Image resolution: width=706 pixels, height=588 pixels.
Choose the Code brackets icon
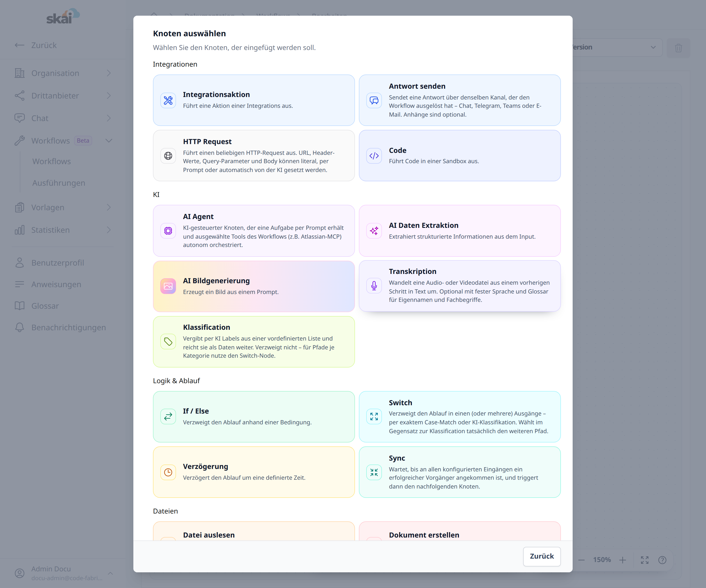[374, 156]
